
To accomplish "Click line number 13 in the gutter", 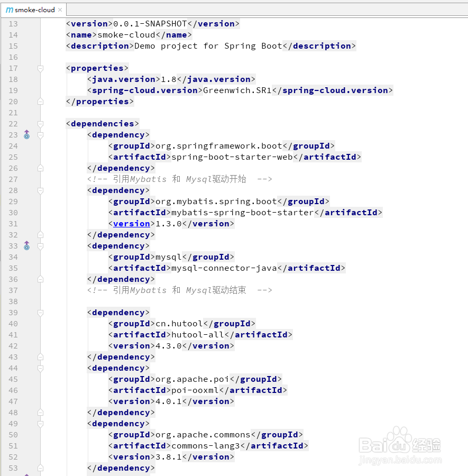I will pos(13,24).
